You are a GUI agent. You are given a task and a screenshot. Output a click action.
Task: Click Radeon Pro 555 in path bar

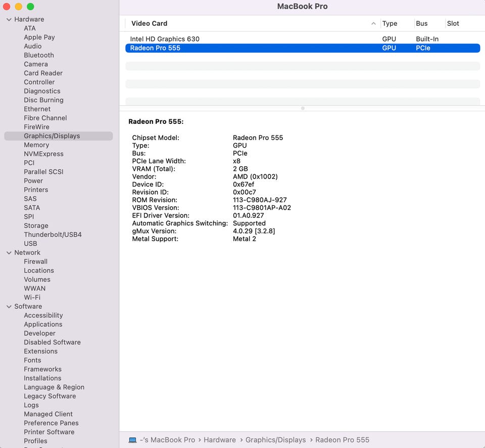click(343, 440)
